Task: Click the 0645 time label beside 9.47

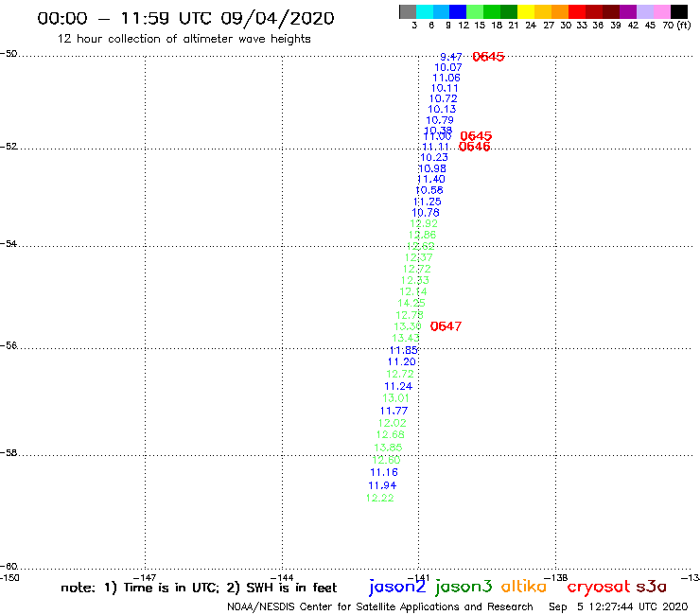Action: (x=488, y=57)
